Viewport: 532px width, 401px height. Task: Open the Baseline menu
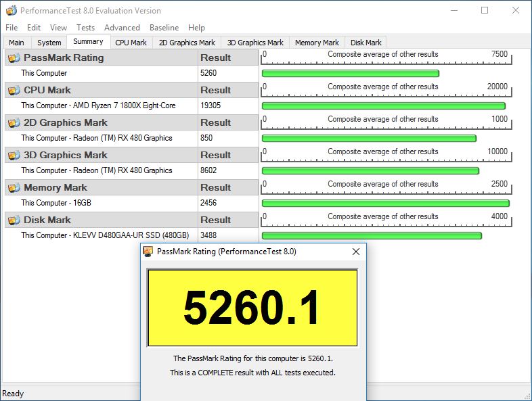(x=164, y=28)
